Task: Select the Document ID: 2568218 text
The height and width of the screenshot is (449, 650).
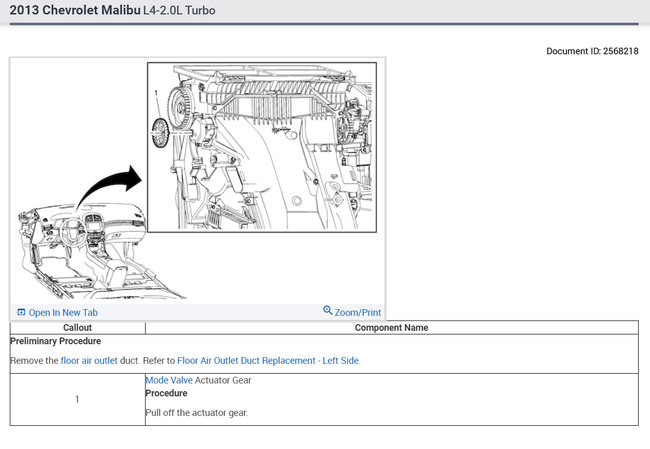Action: tap(592, 51)
